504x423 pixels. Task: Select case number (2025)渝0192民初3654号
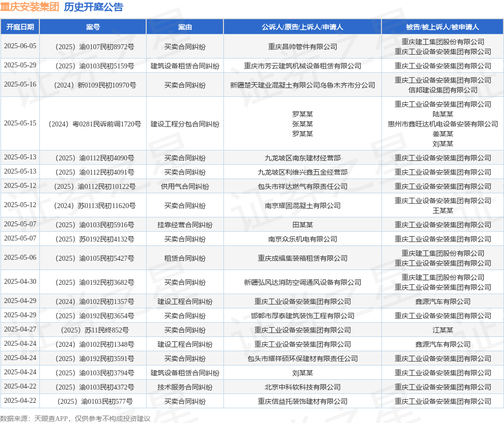click(93, 316)
